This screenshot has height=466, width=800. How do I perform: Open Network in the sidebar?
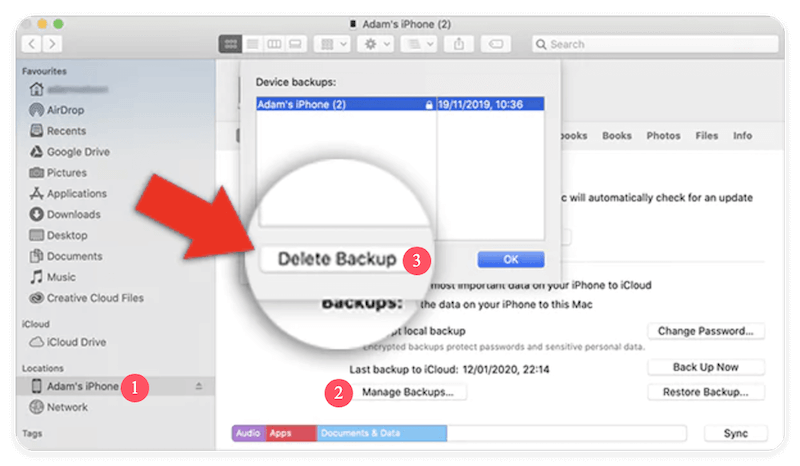(58, 407)
